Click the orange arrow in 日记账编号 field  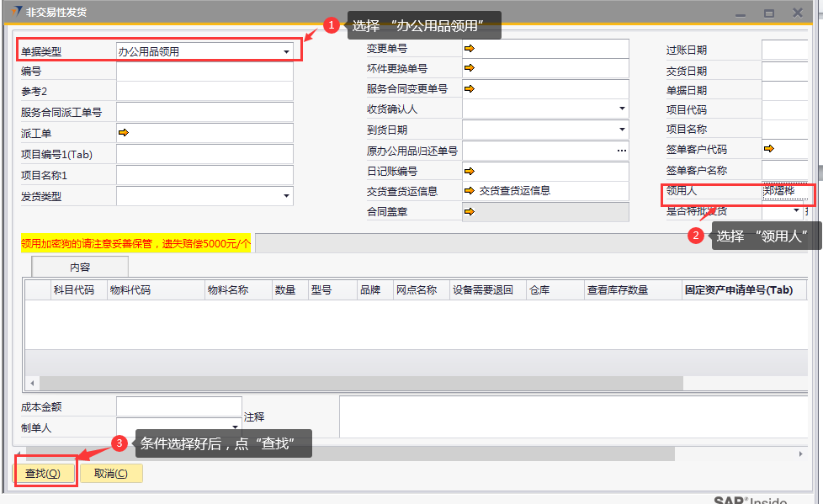[x=470, y=171]
